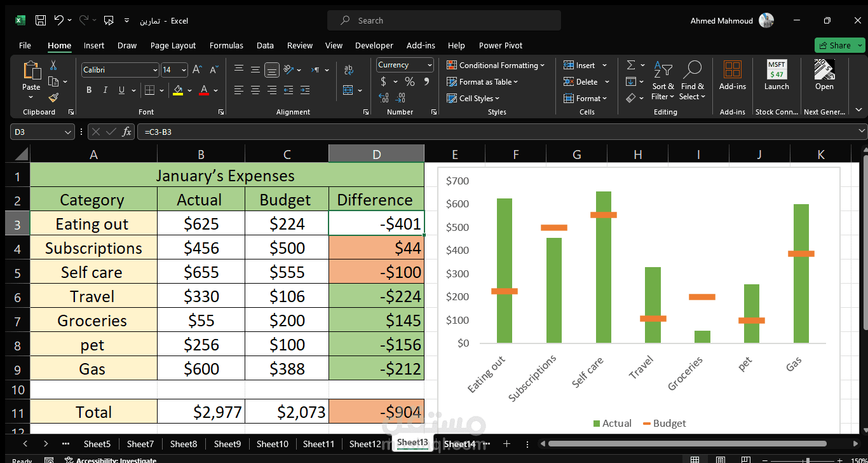Expand the Currency number format dropdown
Image resolution: width=868 pixels, height=463 pixels.
pos(430,65)
